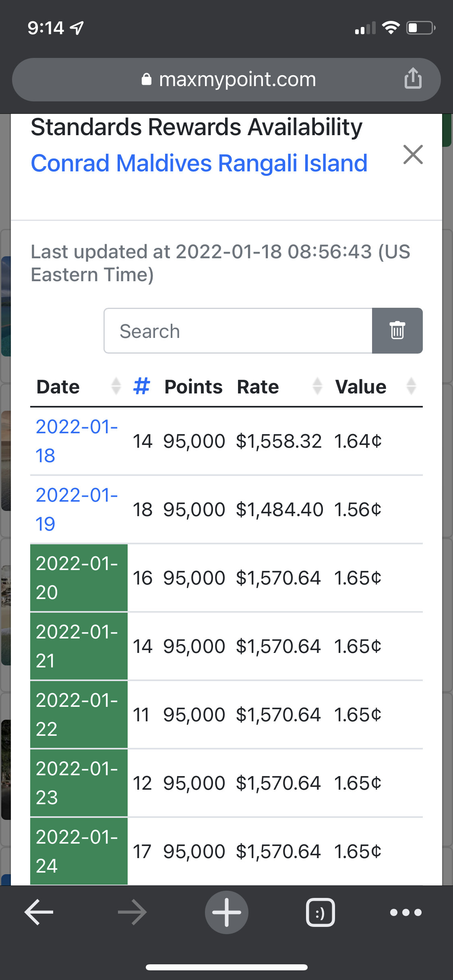Open the three-dot browser menu
This screenshot has width=453, height=980.
[405, 912]
